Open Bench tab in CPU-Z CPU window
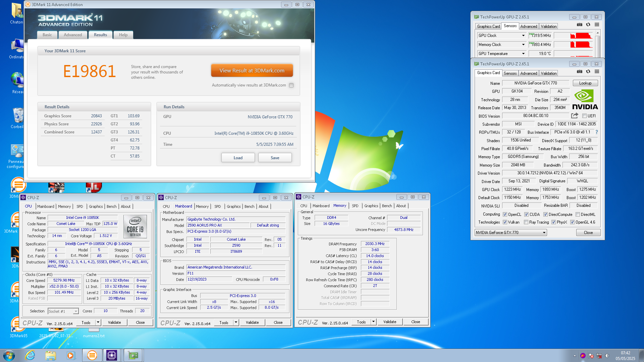644x362 pixels. point(112,206)
